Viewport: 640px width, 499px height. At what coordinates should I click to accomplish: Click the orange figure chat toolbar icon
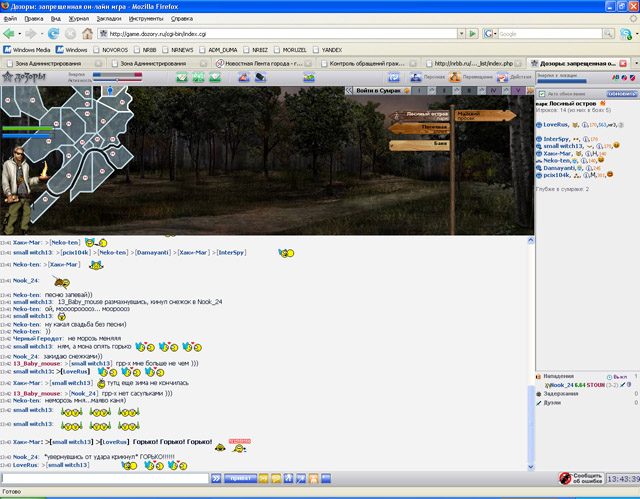point(313,478)
